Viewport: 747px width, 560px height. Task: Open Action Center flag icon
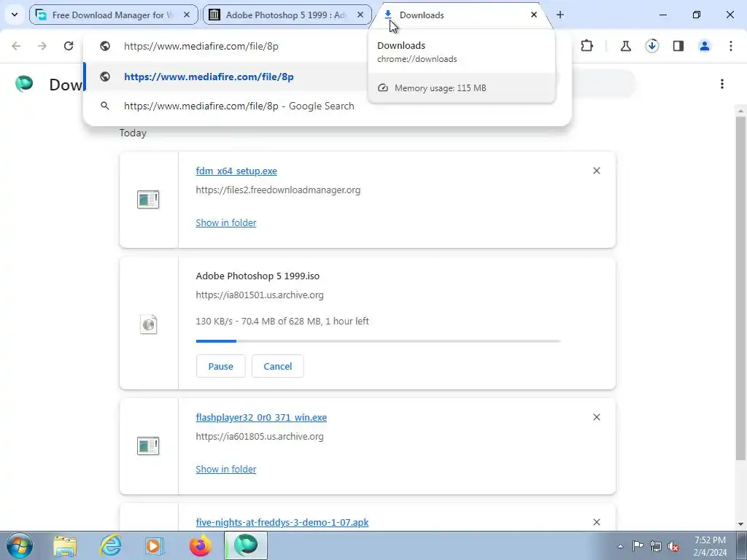click(638, 546)
